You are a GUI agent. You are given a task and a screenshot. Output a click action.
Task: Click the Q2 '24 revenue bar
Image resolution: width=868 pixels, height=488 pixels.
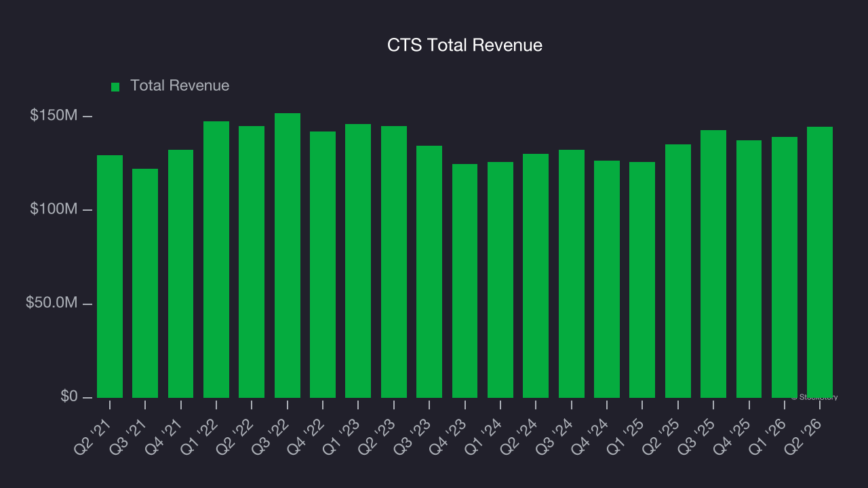(536, 276)
